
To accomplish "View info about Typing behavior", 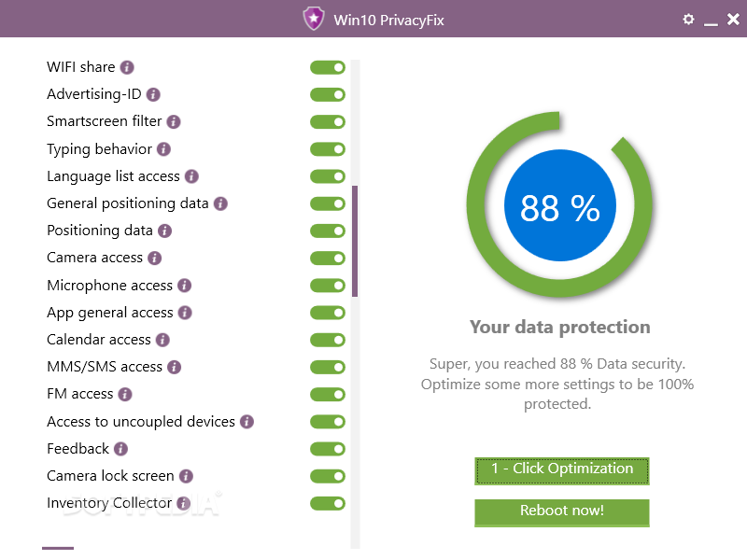I will [163, 149].
